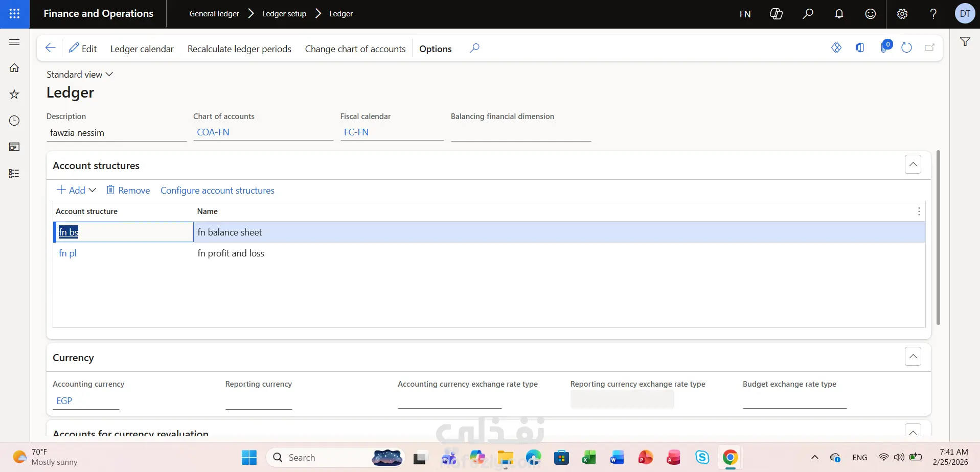Click Accounting currency exchange rate type field

(x=450, y=400)
